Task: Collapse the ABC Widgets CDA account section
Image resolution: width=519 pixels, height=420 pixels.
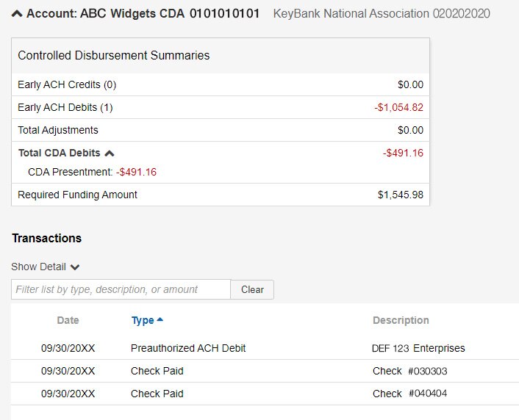Action: click(17, 14)
